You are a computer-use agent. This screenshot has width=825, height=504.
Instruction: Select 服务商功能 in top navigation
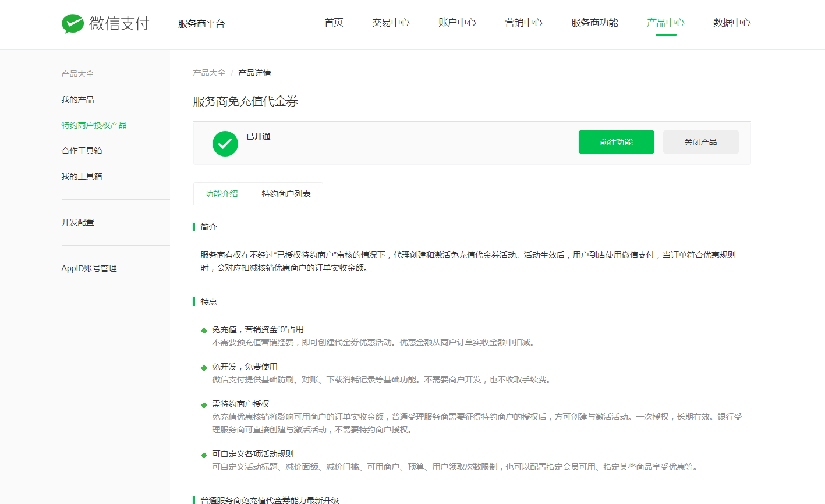[594, 23]
